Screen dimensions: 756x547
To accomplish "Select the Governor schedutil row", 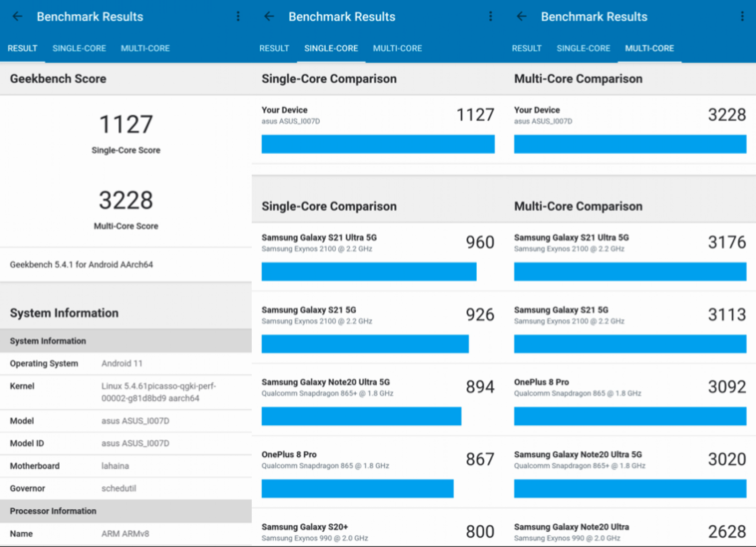I will click(126, 488).
